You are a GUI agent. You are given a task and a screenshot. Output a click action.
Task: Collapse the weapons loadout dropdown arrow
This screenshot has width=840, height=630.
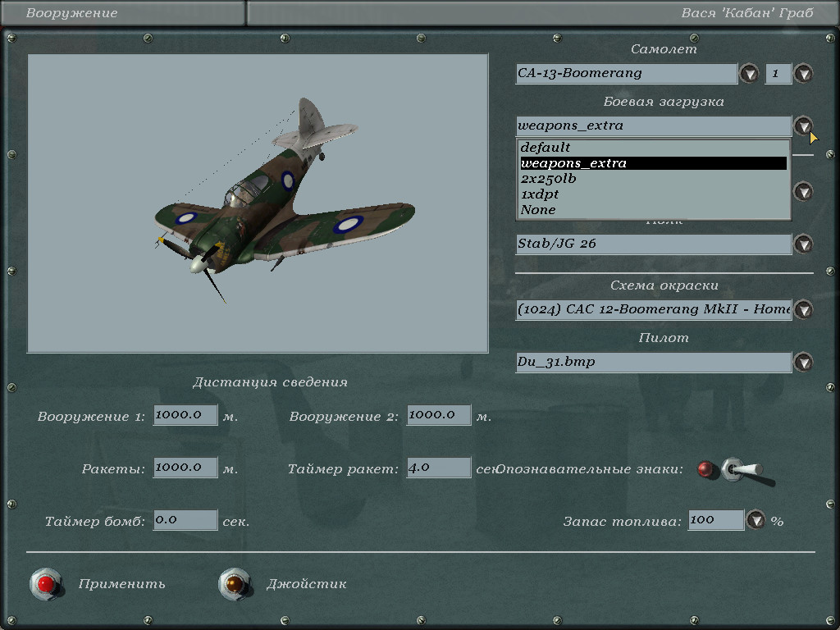pos(803,126)
